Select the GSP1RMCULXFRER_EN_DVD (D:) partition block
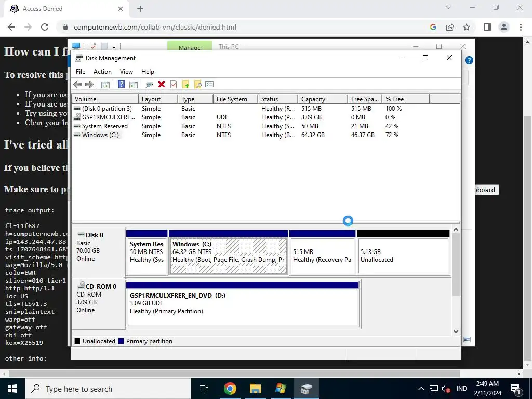The height and width of the screenshot is (399, 532). click(x=243, y=304)
